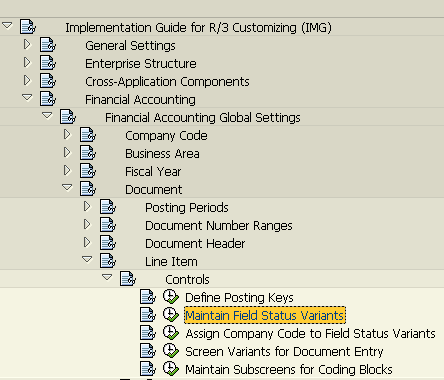Select Document Number Ranges label

[x=219, y=226]
